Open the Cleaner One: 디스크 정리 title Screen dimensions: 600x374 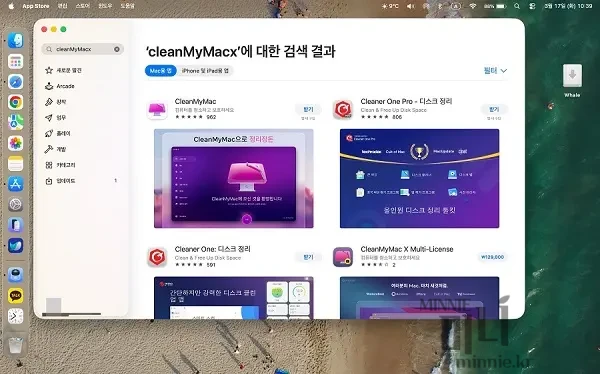pyautogui.click(x=212, y=249)
